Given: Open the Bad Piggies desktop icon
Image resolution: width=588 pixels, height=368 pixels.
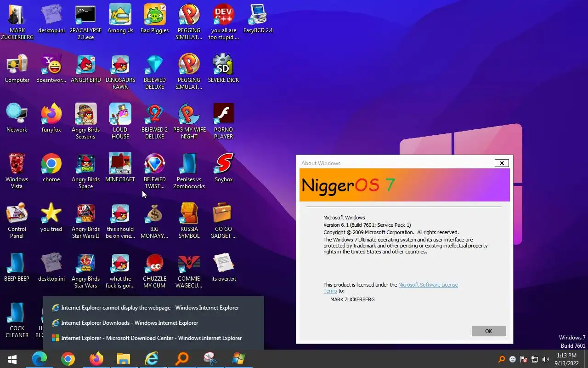Looking at the screenshot, I should click(x=155, y=18).
